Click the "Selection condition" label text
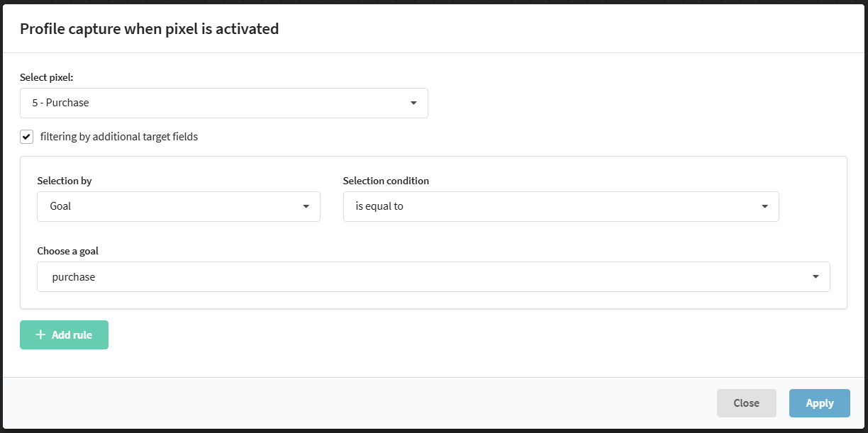This screenshot has width=868, height=433. (x=386, y=181)
